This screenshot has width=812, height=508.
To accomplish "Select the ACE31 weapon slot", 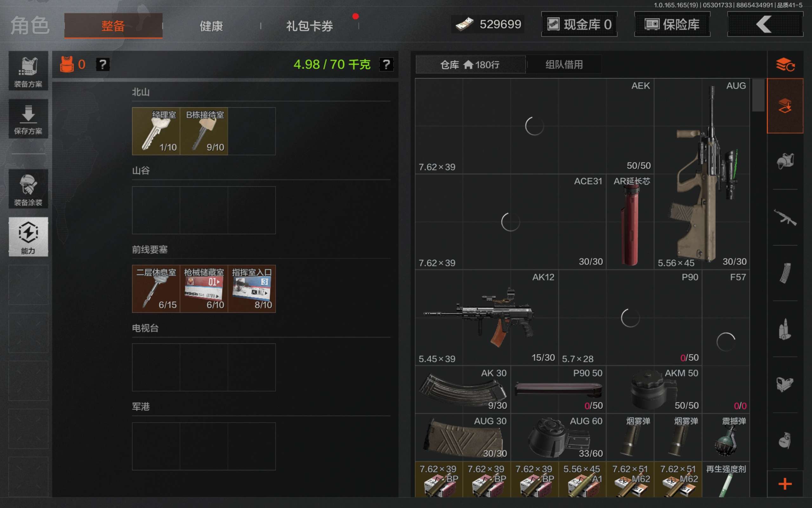I will click(x=510, y=222).
